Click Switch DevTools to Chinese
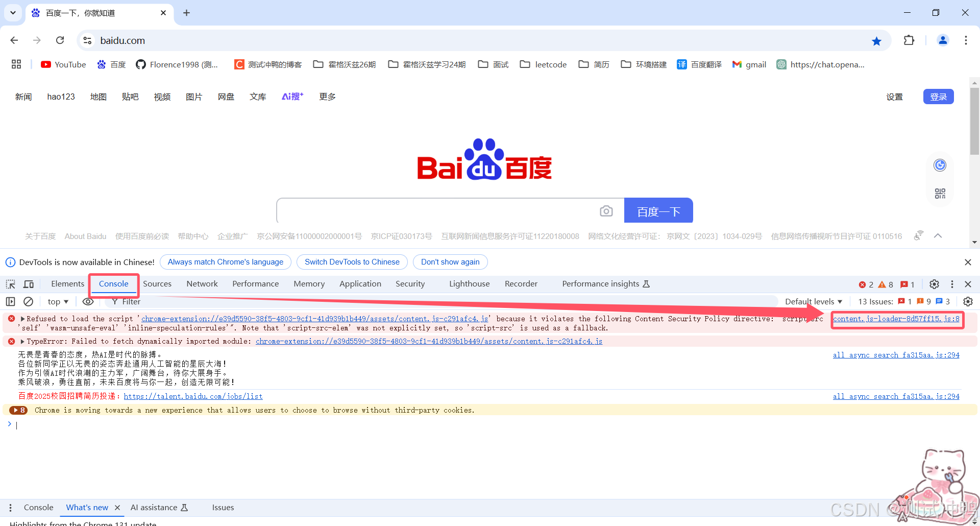 tap(352, 262)
